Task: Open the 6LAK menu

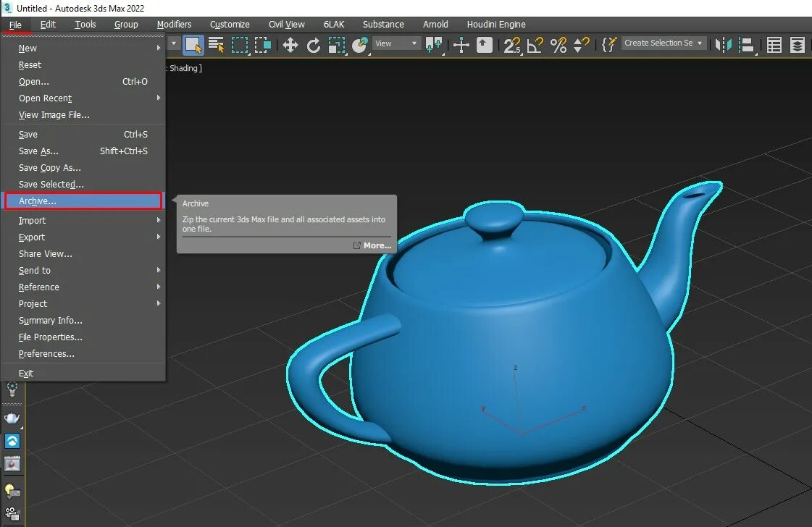Action: (333, 25)
